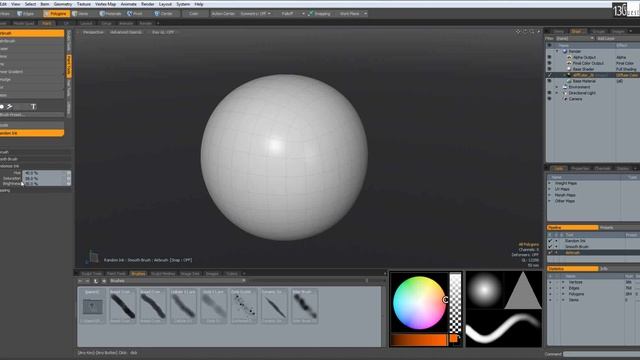Toggle Random Ink enable checkmark in Pipeline

[x=550, y=241]
